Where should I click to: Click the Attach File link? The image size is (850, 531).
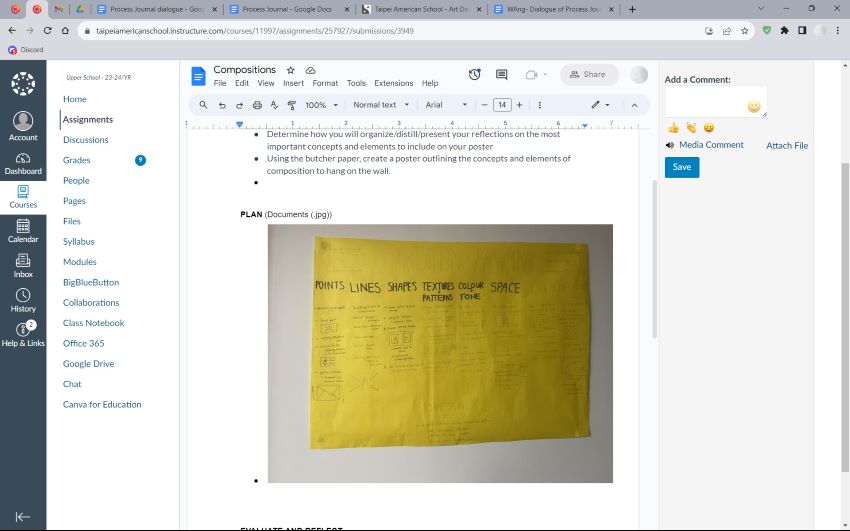coord(787,145)
